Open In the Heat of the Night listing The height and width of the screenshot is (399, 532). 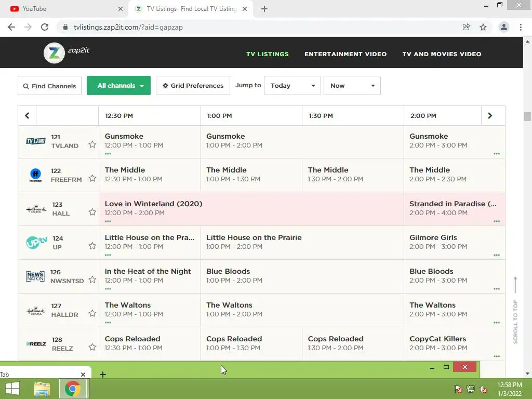point(150,276)
